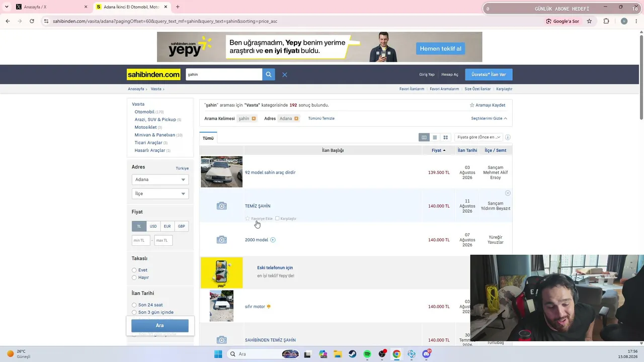Reload the page in Chrome
This screenshot has height=362, width=644.
pos(32,21)
